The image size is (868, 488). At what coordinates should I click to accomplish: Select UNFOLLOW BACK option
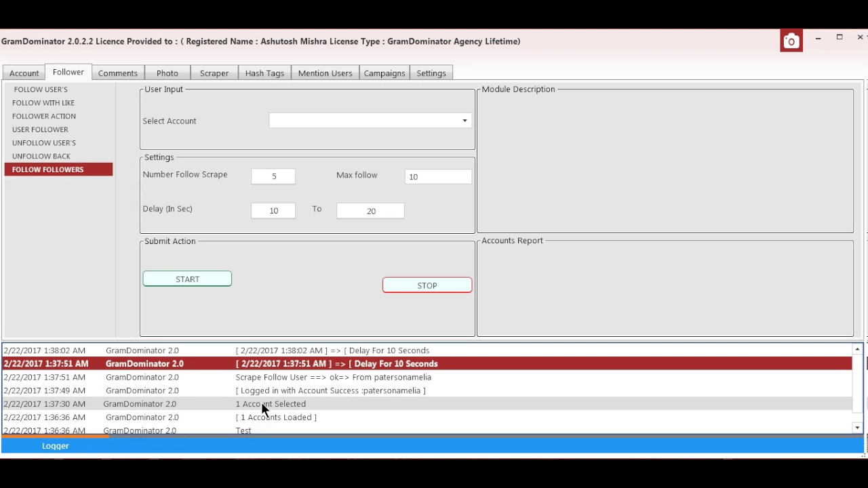41,156
